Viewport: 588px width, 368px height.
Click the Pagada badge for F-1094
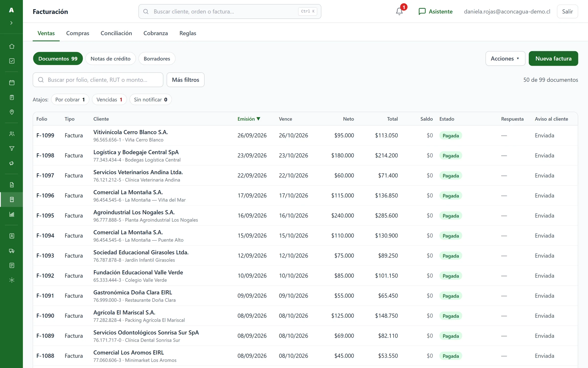(451, 236)
